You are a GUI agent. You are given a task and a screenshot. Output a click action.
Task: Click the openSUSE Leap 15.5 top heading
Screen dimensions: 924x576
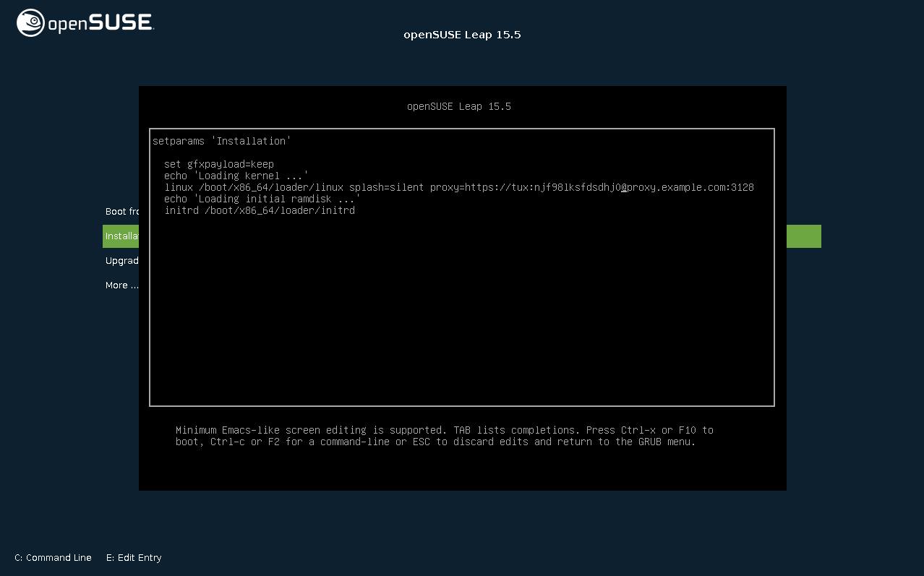pos(462,35)
